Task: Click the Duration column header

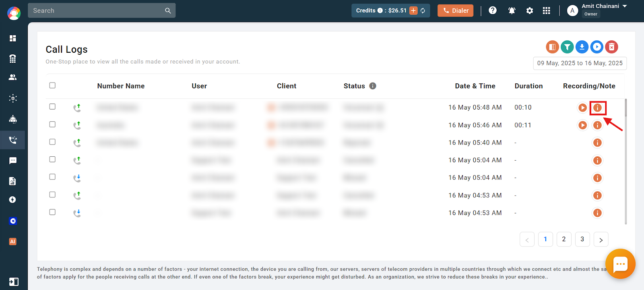Action: [528, 86]
